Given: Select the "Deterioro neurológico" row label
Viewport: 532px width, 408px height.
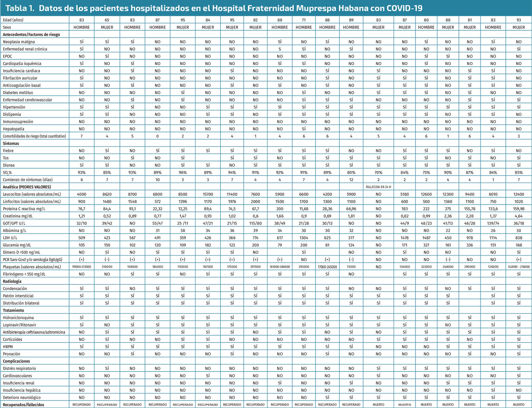Looking at the screenshot, I should pyautogui.click(x=22, y=397).
